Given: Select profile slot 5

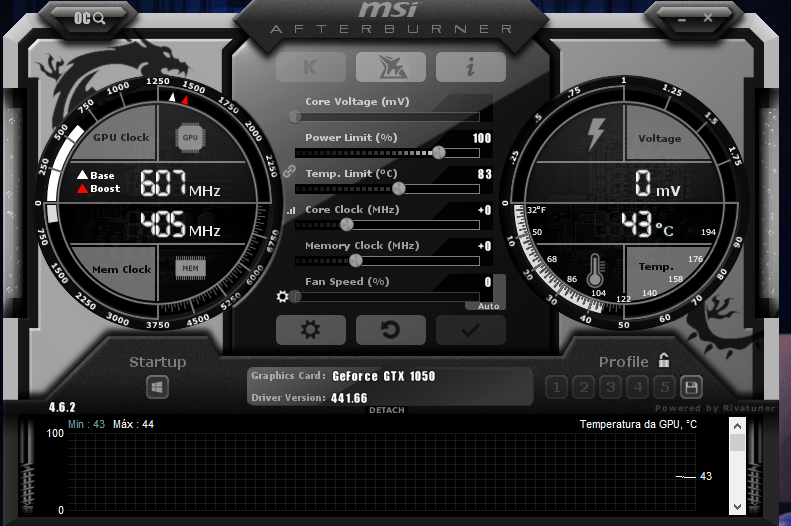Looking at the screenshot, I should [665, 387].
